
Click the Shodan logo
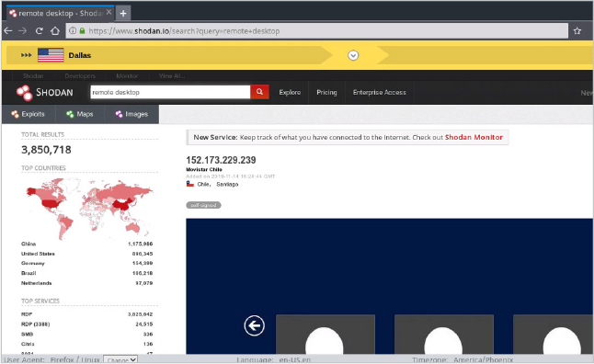tap(45, 93)
